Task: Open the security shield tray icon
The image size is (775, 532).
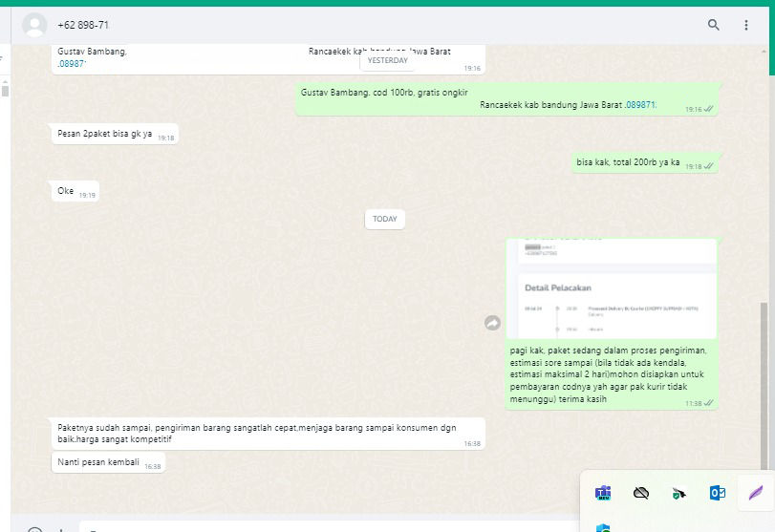Action: coord(678,493)
